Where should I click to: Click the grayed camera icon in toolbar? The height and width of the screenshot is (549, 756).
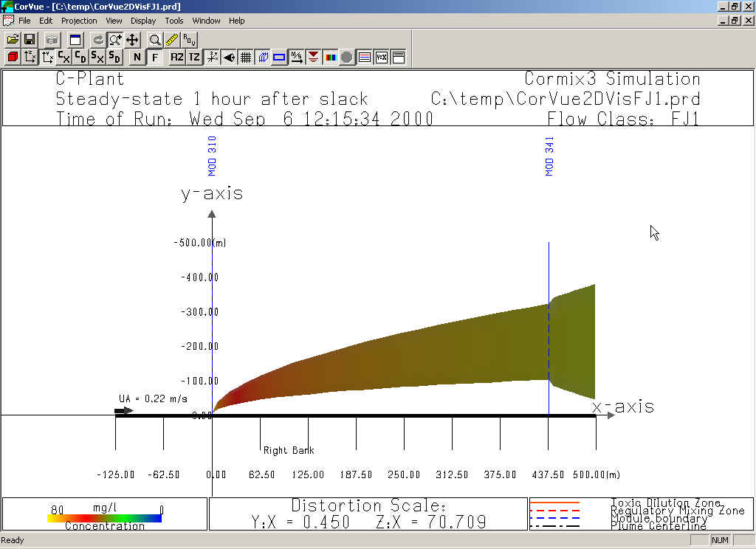[x=52, y=40]
